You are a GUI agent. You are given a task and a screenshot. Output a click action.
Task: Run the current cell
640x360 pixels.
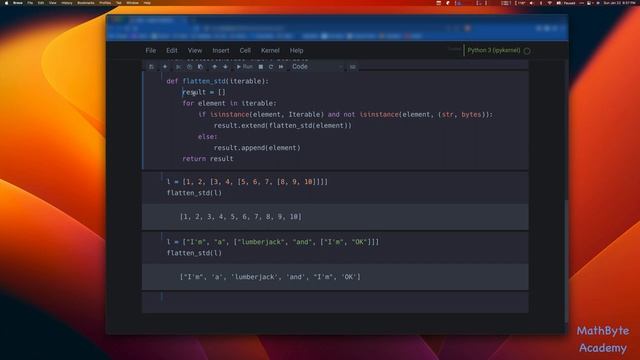[244, 67]
